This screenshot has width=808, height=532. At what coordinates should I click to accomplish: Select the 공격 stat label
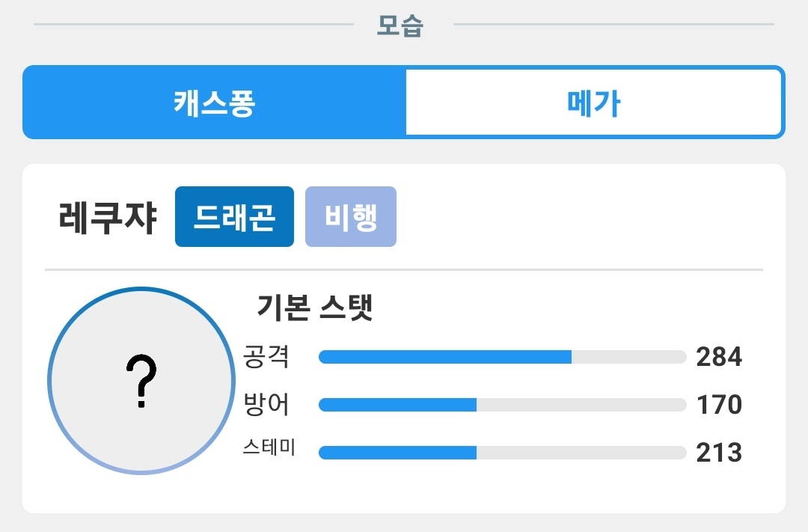(x=266, y=357)
